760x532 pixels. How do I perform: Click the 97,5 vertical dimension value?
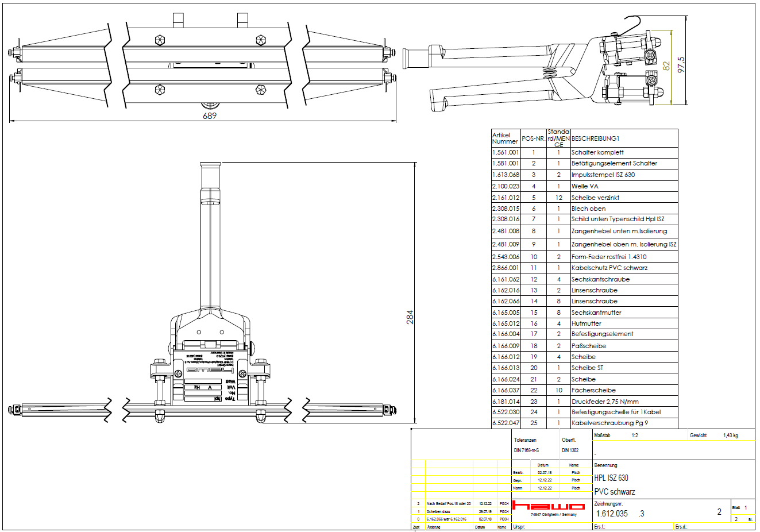click(681, 64)
